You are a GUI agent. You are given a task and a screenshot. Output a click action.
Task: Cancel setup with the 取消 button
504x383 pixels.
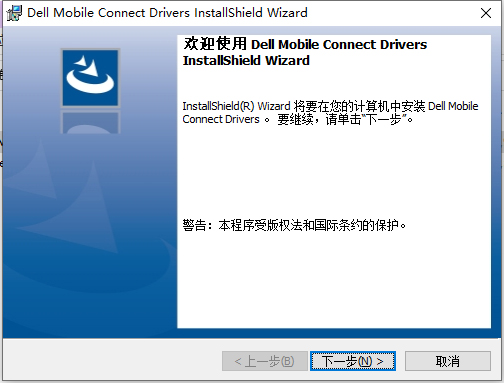(448, 361)
